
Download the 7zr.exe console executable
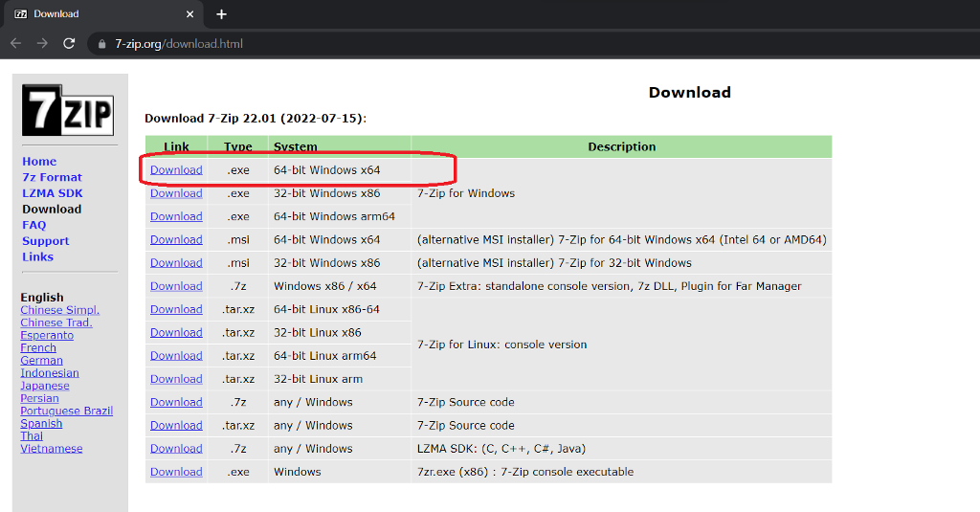pos(176,472)
